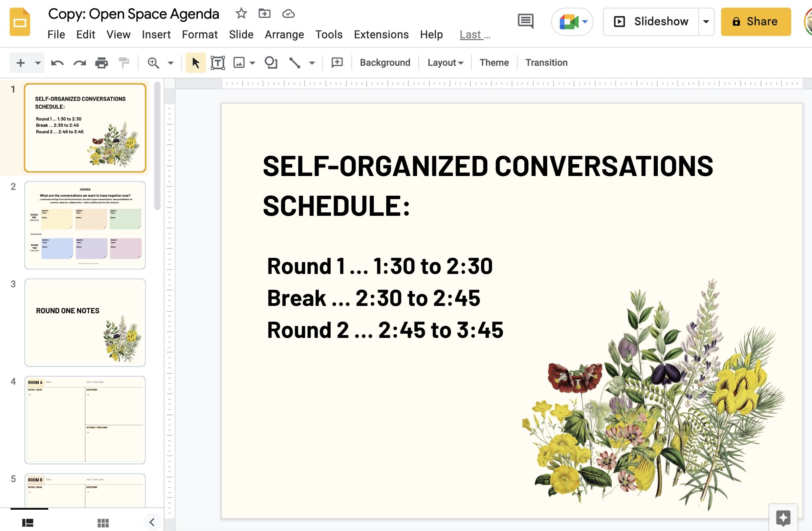Screen dimensions: 812x531
Task: Open the Explore assistant button
Action: coord(783,518)
